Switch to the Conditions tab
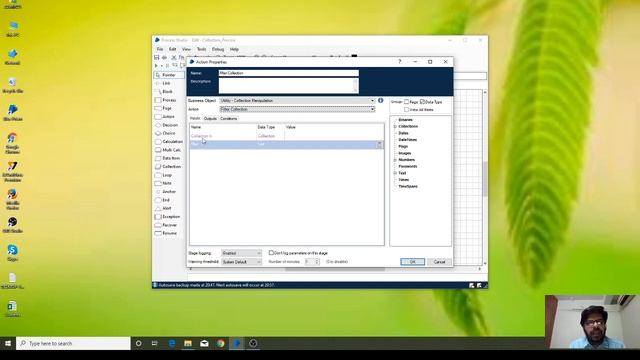 tap(229, 118)
